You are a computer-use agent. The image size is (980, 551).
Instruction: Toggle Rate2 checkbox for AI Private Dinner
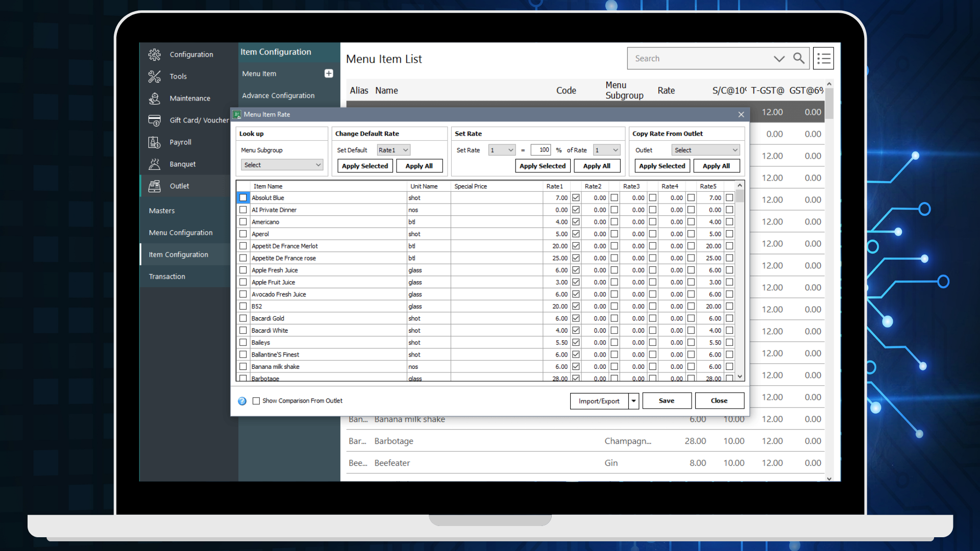[x=614, y=210]
